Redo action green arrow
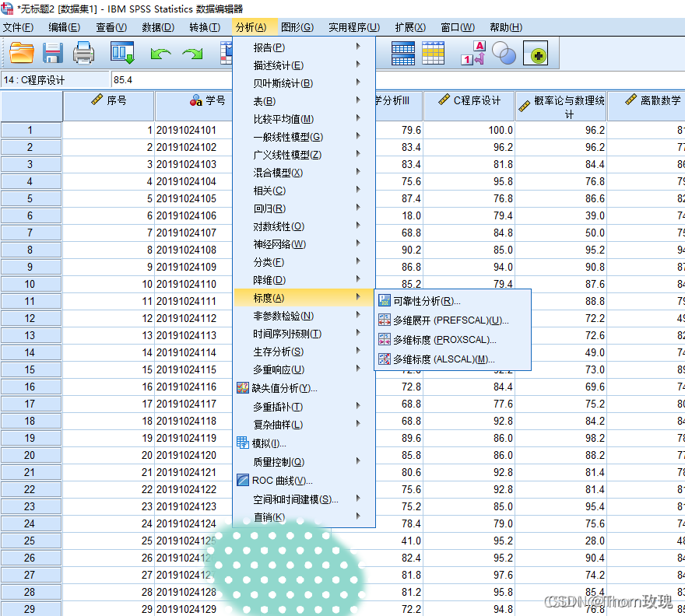The width and height of the screenshot is (685, 616). [193, 54]
